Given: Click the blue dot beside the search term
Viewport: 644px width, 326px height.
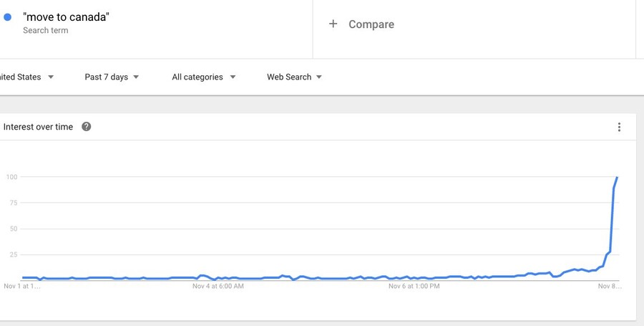Looking at the screenshot, I should pos(8,17).
